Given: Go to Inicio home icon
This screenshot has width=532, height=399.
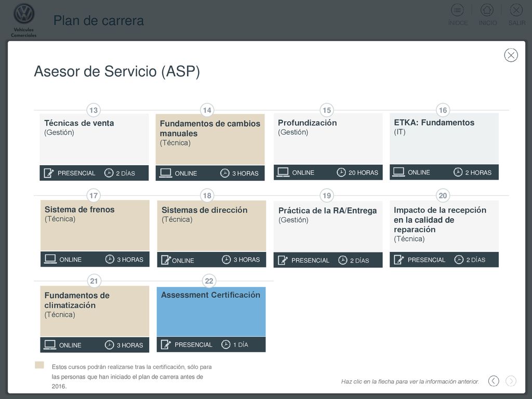Looking at the screenshot, I should coord(487,10).
